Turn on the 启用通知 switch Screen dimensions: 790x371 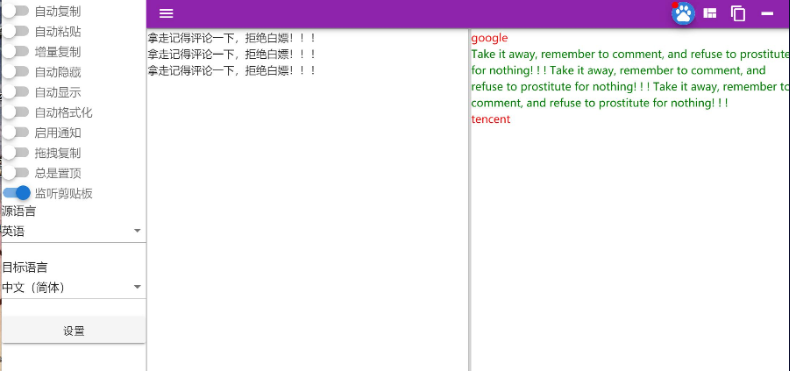click(16, 133)
